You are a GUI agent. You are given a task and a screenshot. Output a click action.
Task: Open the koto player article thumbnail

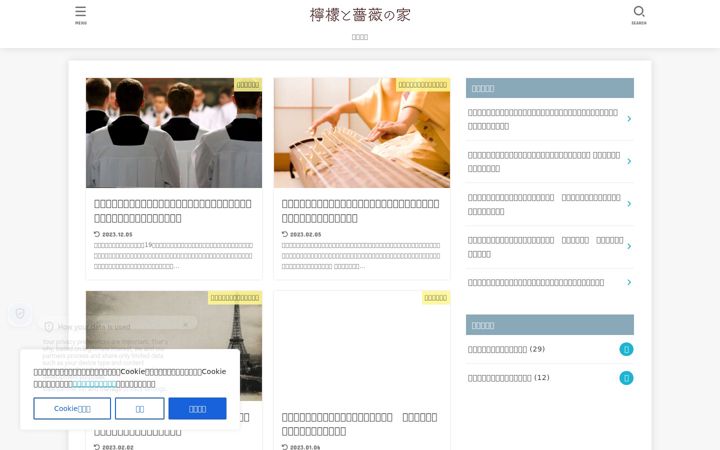click(x=362, y=133)
